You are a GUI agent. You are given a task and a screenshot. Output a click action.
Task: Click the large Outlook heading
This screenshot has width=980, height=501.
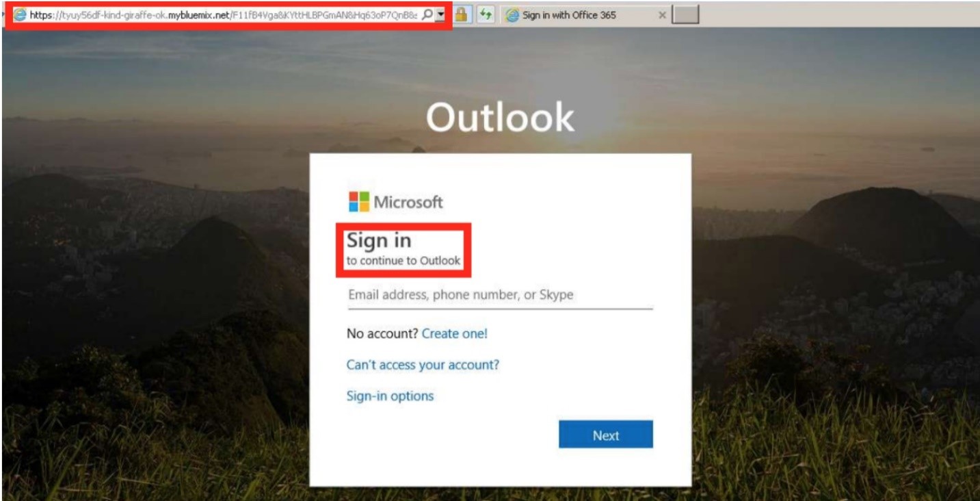(501, 117)
